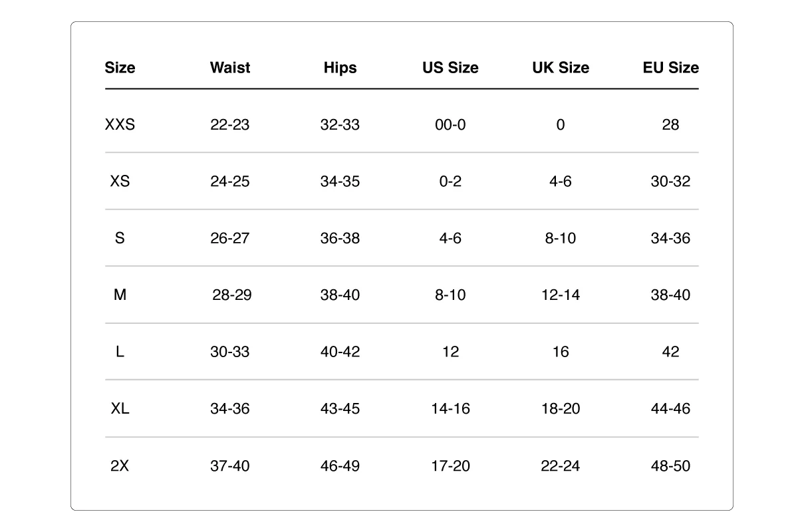Click the 40-42 hips cell
Viewport: 798px width, 532px height.
pos(340,352)
